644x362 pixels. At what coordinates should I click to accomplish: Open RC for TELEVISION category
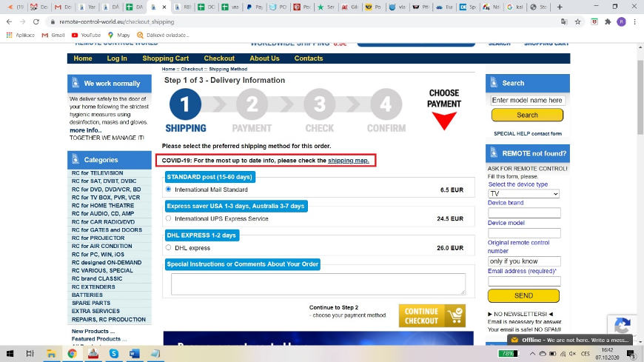coord(97,173)
